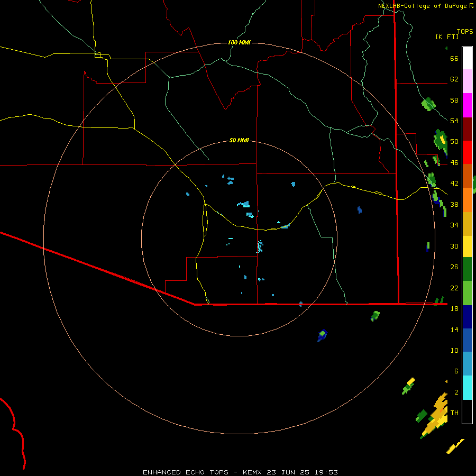Click the "100 NMI" range ring label

pyautogui.click(x=239, y=42)
